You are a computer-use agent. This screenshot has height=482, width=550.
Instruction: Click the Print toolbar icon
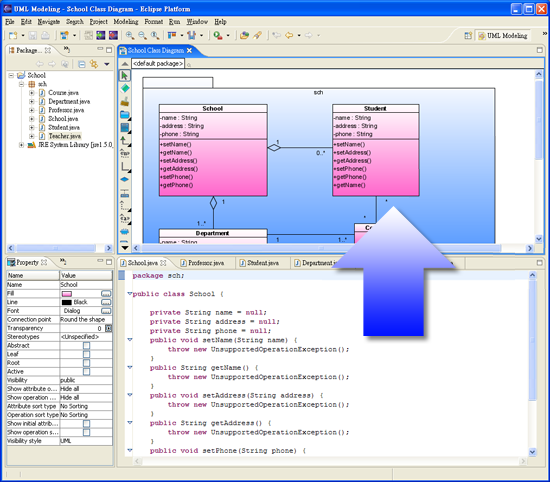click(45, 35)
